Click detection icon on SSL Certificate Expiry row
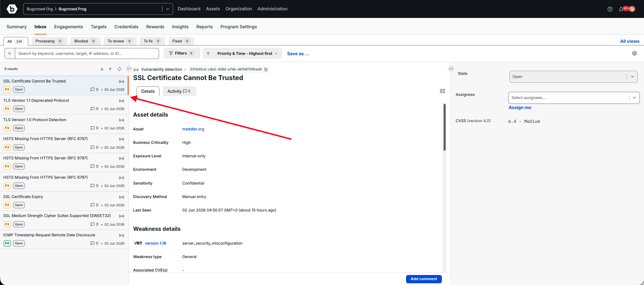 121,197
